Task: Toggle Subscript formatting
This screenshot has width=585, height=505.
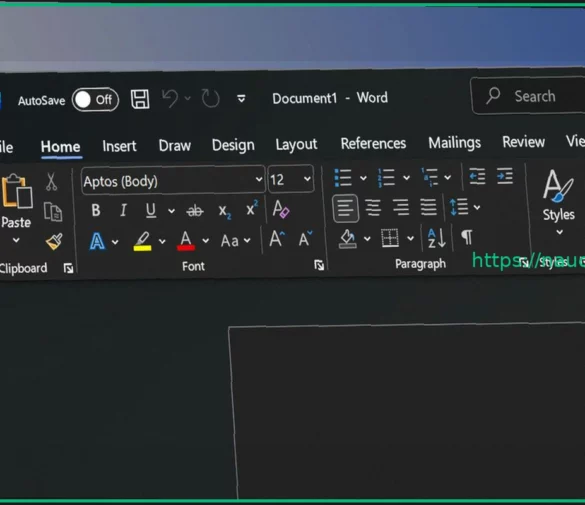Action: coord(225,211)
